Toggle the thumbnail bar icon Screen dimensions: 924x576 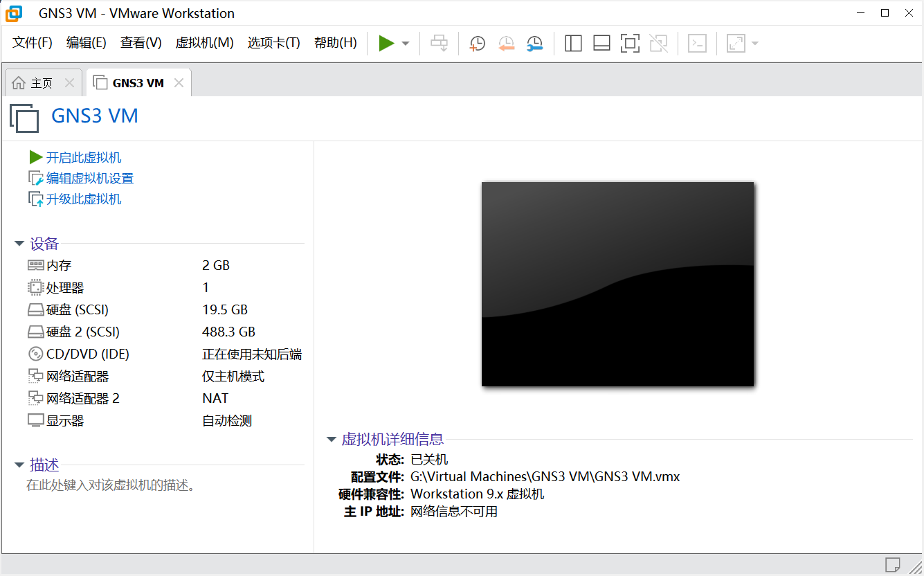601,43
